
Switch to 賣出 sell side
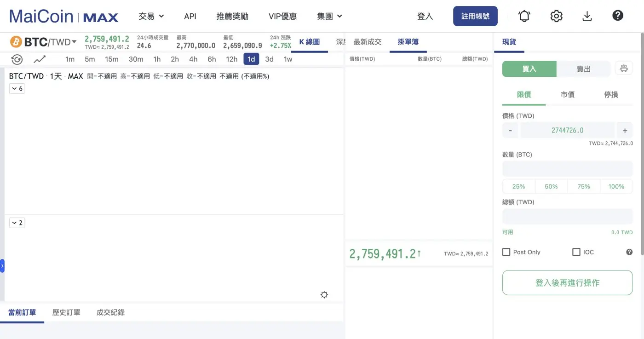coord(584,69)
